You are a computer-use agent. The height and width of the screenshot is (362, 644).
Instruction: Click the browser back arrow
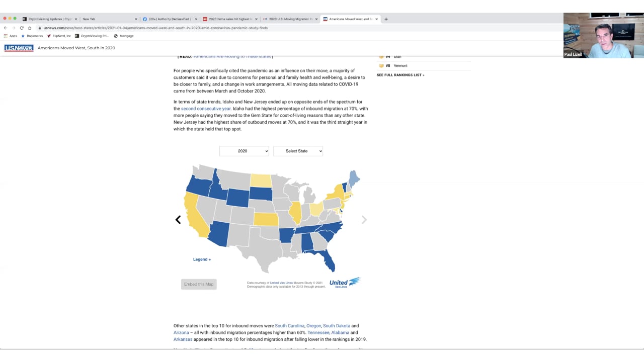point(6,28)
